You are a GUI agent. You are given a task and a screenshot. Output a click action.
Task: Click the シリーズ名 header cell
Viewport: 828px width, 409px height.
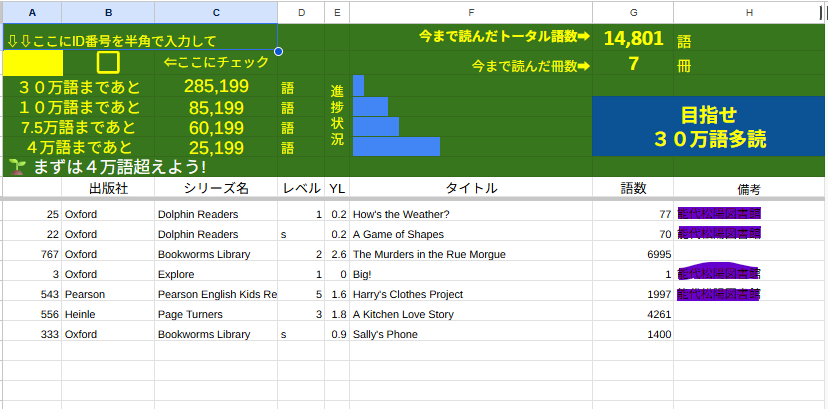click(x=216, y=188)
